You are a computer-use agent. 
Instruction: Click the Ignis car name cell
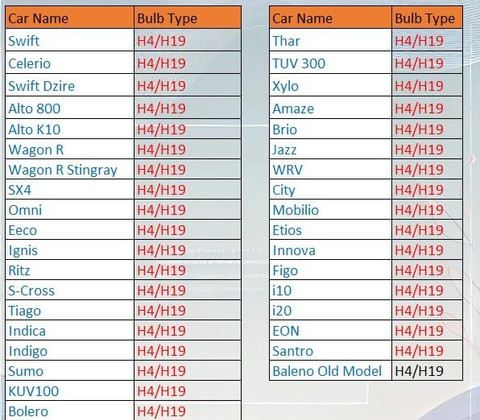[x=70, y=250]
